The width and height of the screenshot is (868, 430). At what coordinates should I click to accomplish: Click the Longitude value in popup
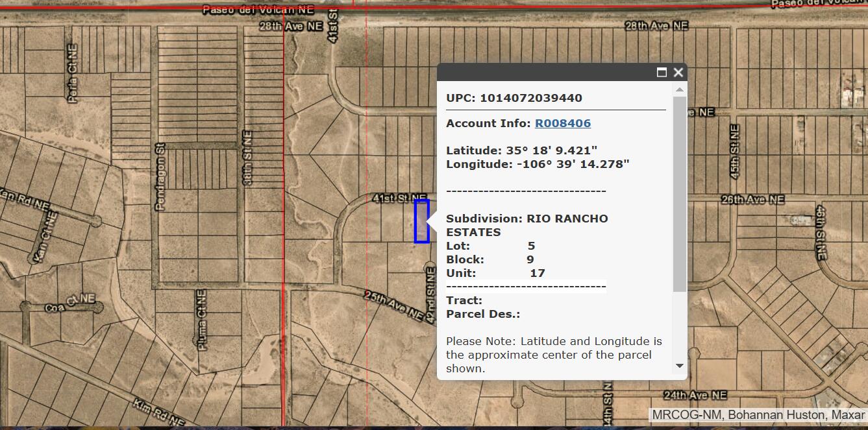pos(573,164)
